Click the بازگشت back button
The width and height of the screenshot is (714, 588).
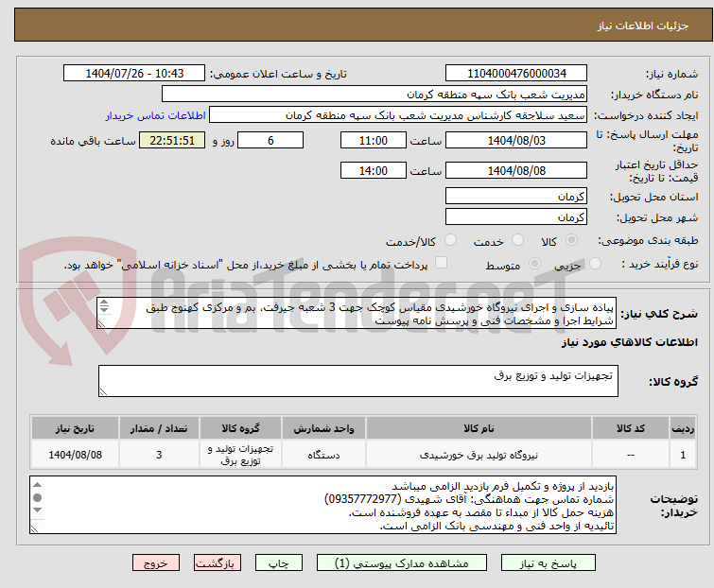218,563
